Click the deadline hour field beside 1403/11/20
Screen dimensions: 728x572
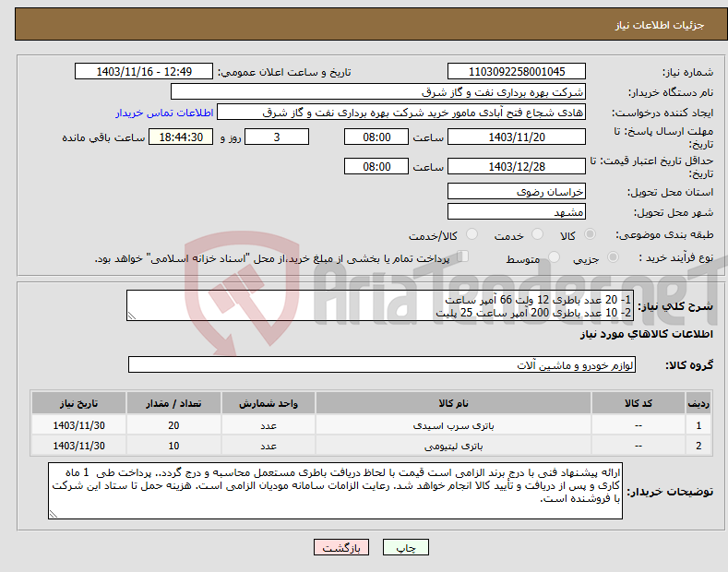(376, 137)
